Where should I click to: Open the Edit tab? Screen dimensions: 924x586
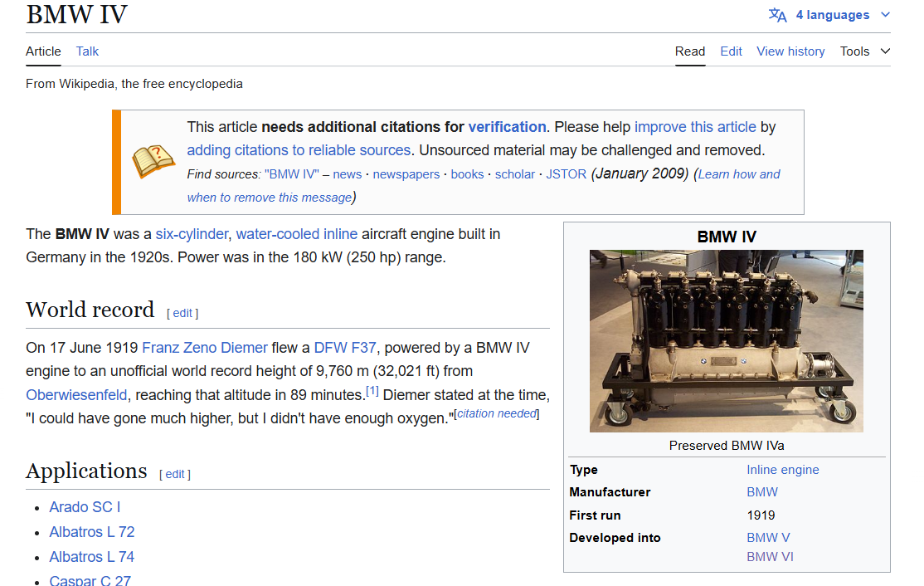tap(731, 51)
